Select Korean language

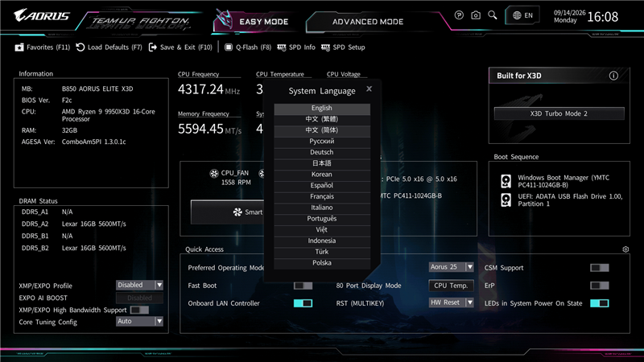pyautogui.click(x=322, y=175)
